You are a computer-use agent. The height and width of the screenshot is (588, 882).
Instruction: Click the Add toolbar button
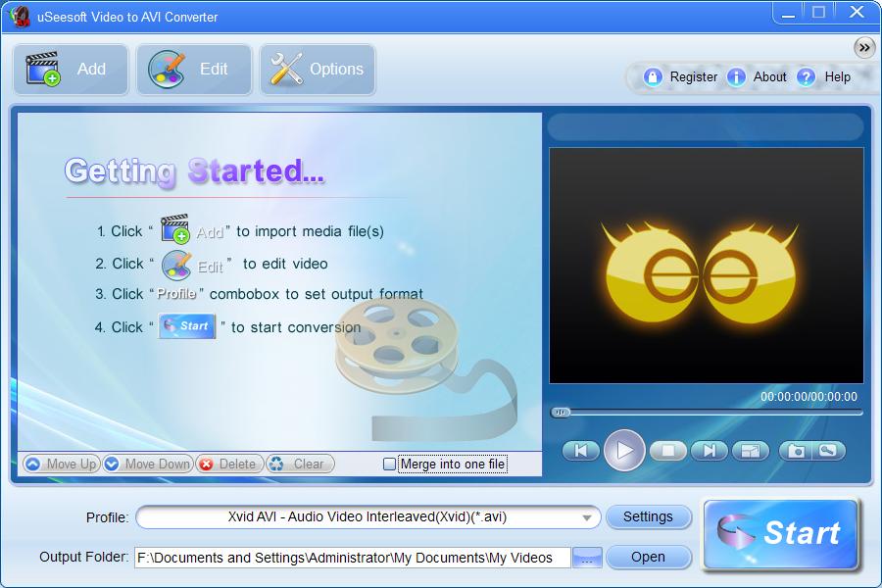pos(71,70)
